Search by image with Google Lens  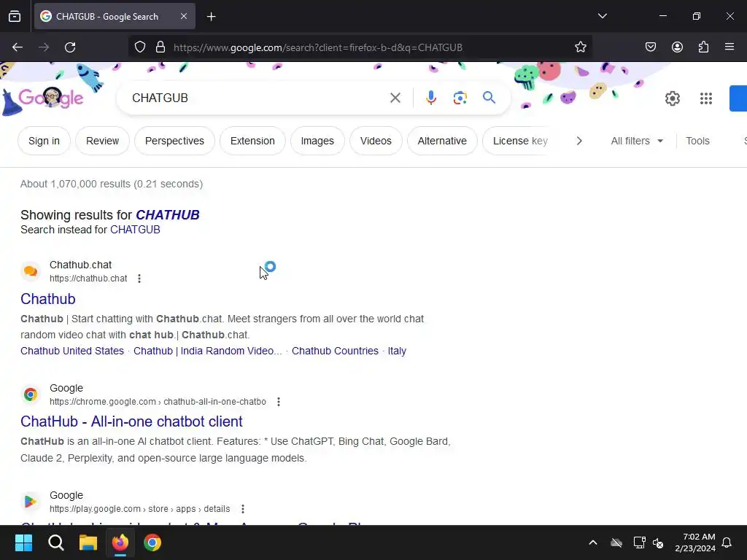pyautogui.click(x=460, y=98)
